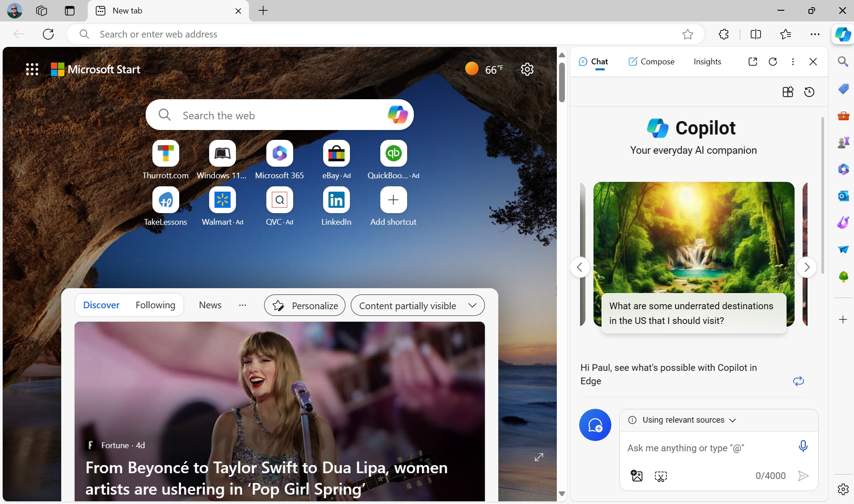Show next Copilot suggestion card

pyautogui.click(x=807, y=267)
